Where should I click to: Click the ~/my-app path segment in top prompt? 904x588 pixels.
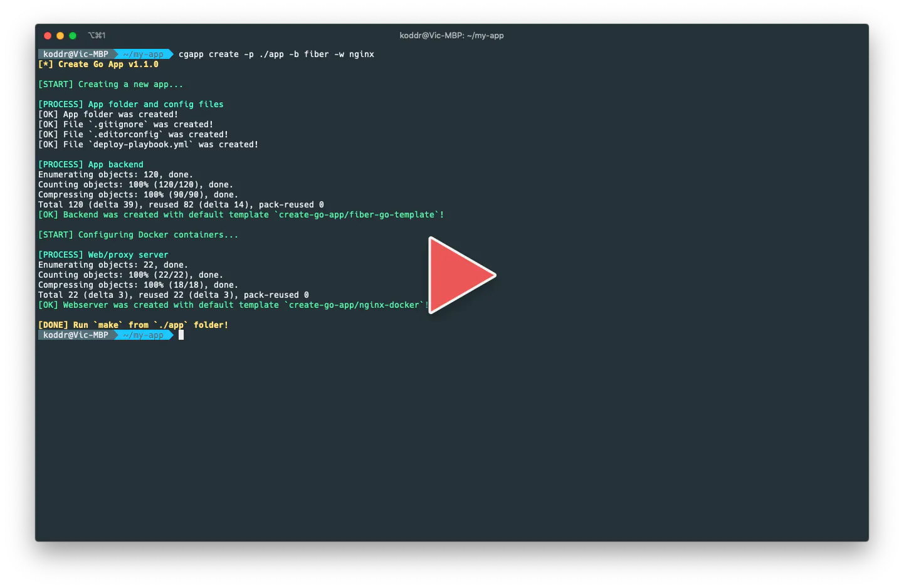(144, 55)
